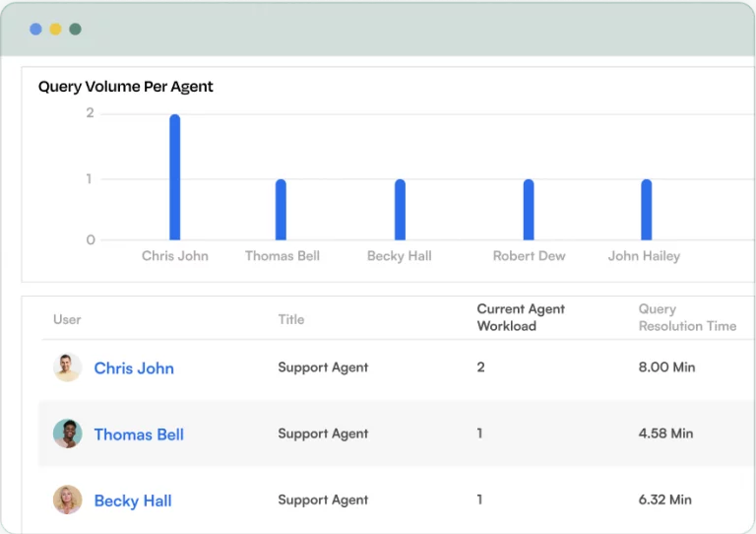Open the Thomas Bell user link
Viewport: 756px width, 534px height.
(x=139, y=434)
